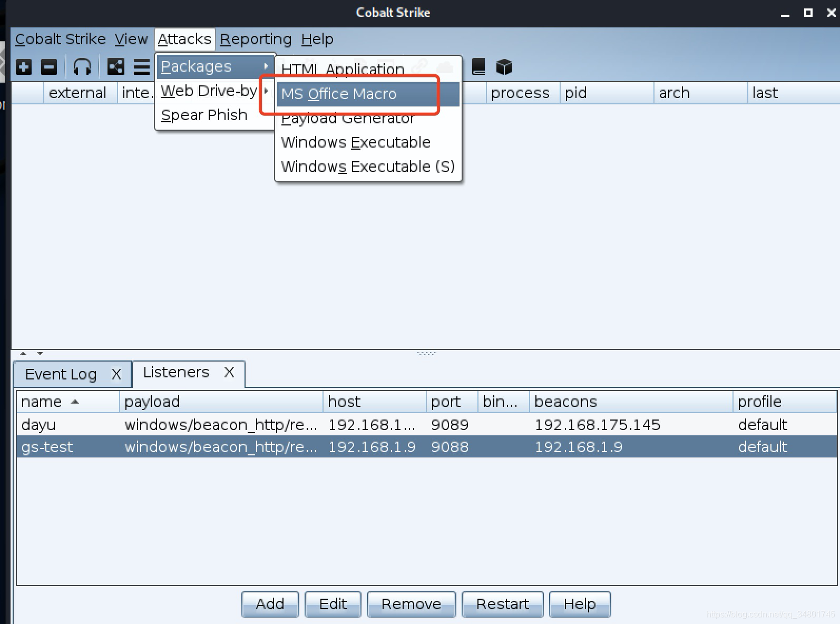Viewport: 840px width, 624px height.
Task: Open the help book icon in toolbar
Action: (478, 67)
